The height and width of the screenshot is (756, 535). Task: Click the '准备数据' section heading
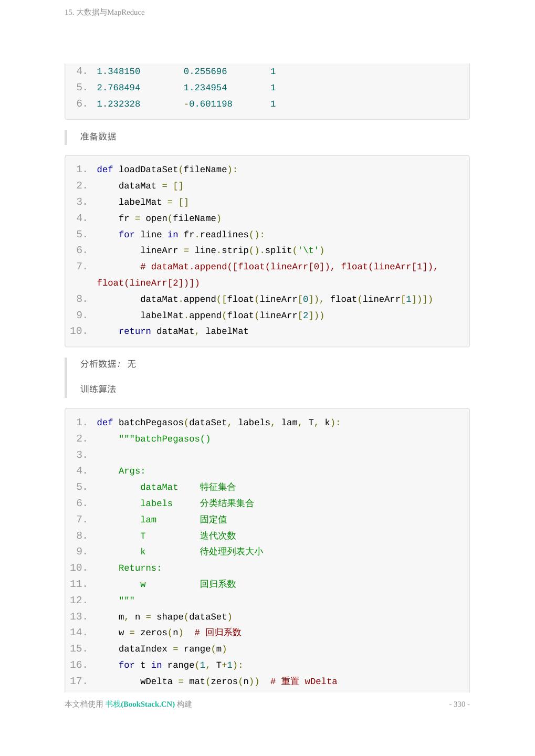(98, 136)
